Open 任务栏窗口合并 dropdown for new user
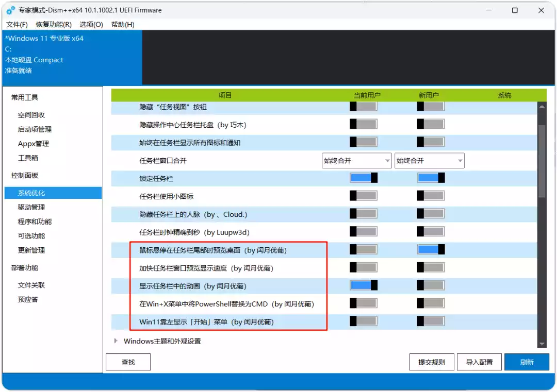The height and width of the screenshot is (392, 557). tap(429, 161)
